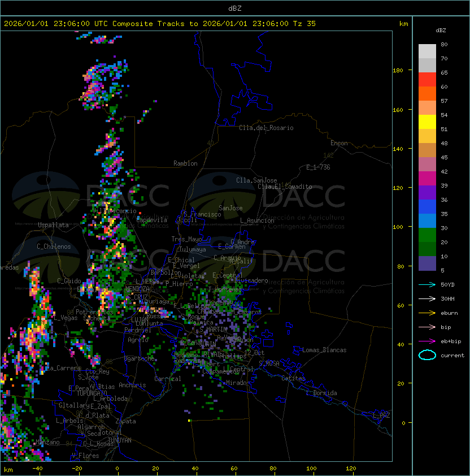Screen dimensions: 470x476
Task: Click the cyan 'current' ellipse legend icon
Action: (x=427, y=355)
